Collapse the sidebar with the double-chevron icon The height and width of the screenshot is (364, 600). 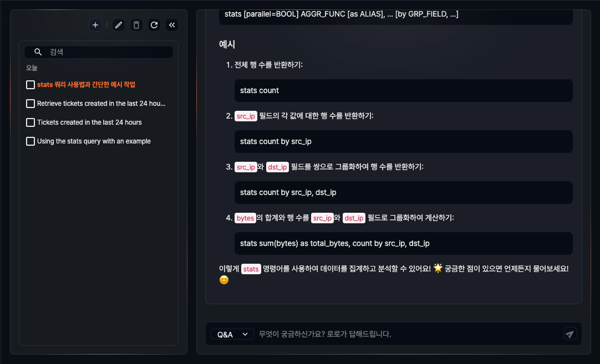pos(172,25)
